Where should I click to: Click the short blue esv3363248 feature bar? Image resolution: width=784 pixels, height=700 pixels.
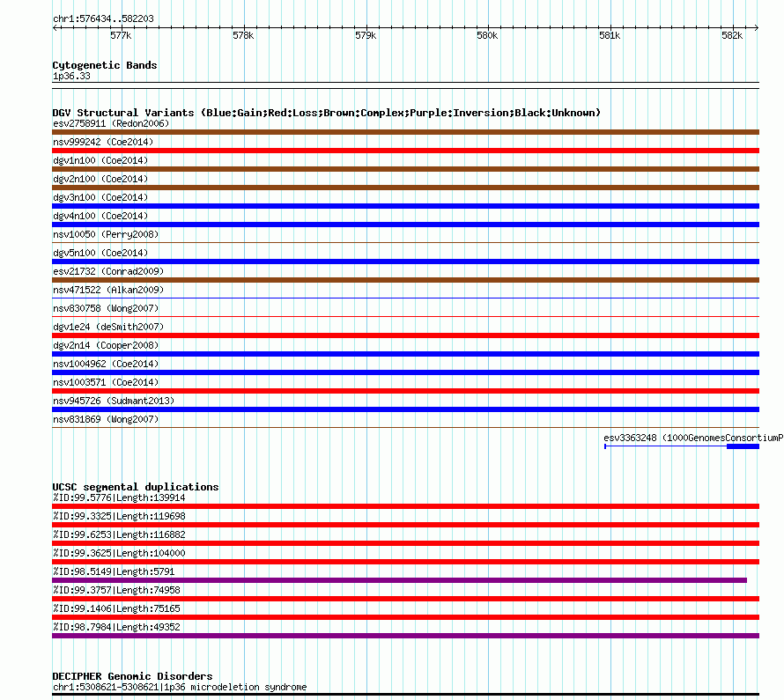click(743, 446)
